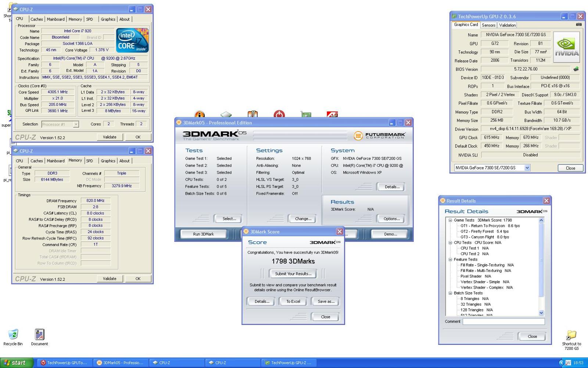Select the green circuit board desktop icon
This screenshot has height=368, width=588.
[x=306, y=114]
